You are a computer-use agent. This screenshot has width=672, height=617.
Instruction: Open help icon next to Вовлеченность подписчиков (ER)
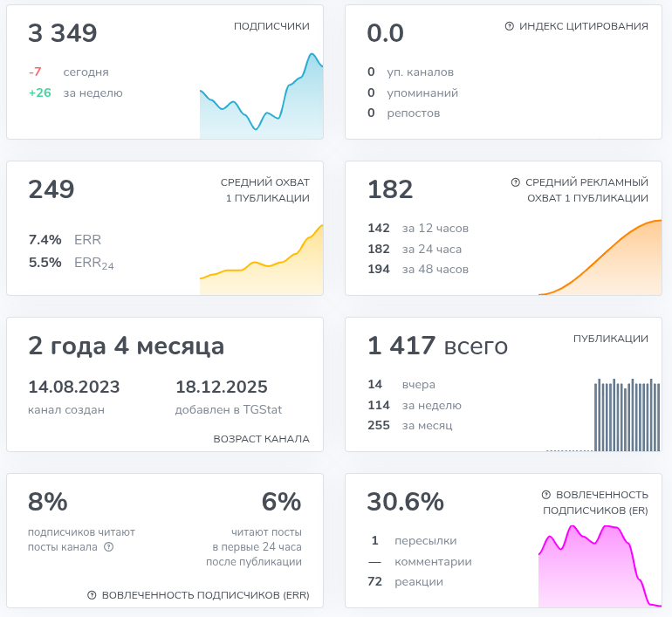pos(546,494)
